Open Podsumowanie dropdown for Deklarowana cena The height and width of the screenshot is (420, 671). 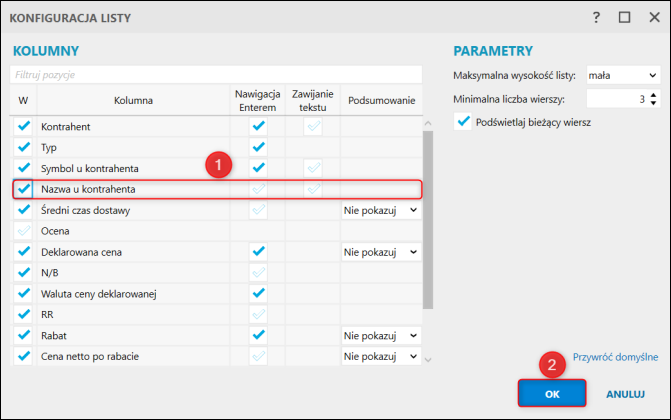click(381, 252)
